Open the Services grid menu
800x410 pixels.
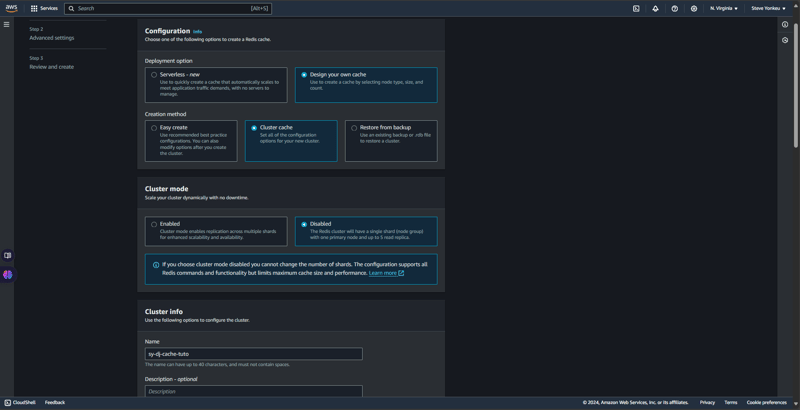[34, 9]
